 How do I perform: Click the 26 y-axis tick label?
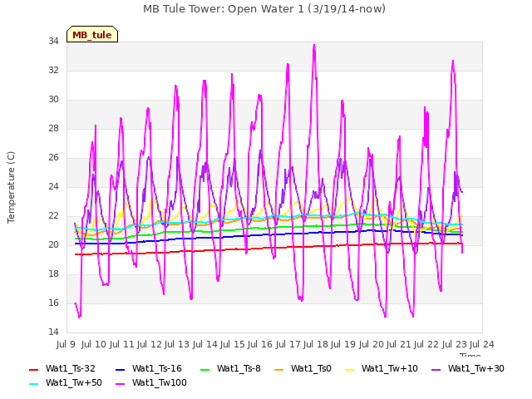coord(53,158)
